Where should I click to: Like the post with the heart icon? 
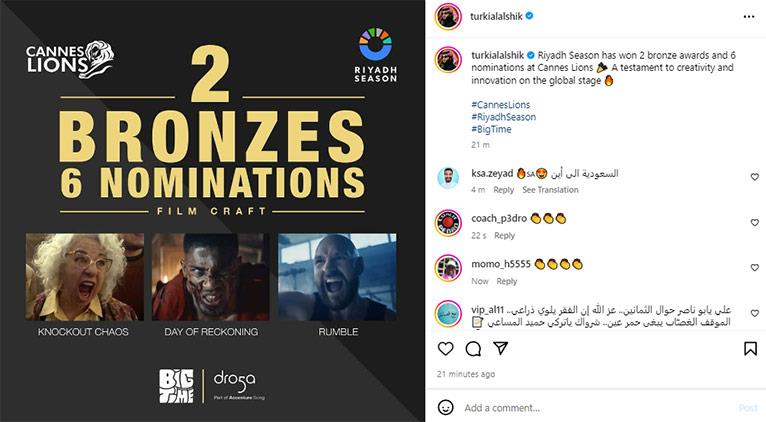[446, 348]
